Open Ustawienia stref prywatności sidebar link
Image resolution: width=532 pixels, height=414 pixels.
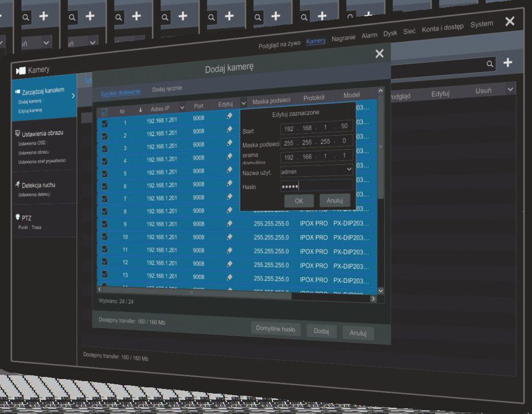pos(42,161)
